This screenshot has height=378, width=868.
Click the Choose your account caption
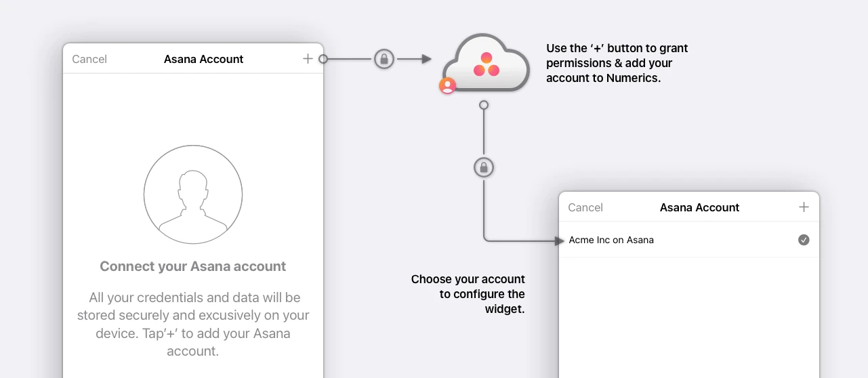pos(468,294)
